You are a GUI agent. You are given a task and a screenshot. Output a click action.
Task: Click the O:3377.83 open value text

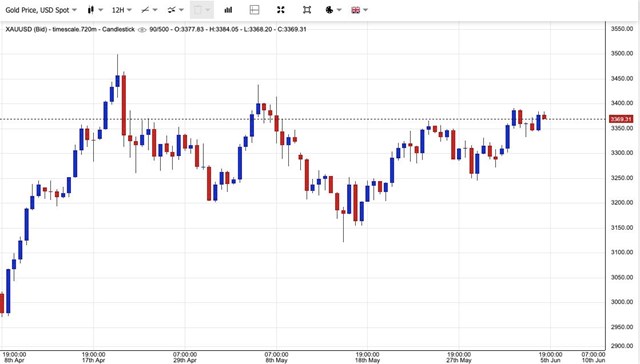coord(189,29)
